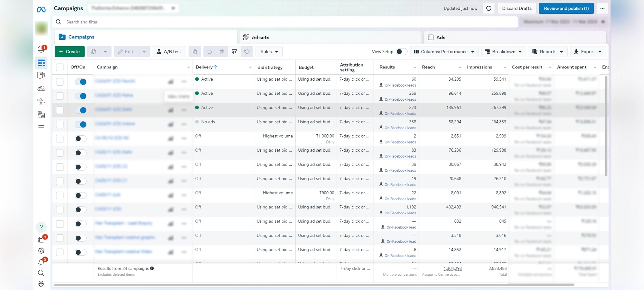644x290 pixels.
Task: Click the horizontal scrollbar at table bottom
Action: coord(314,285)
